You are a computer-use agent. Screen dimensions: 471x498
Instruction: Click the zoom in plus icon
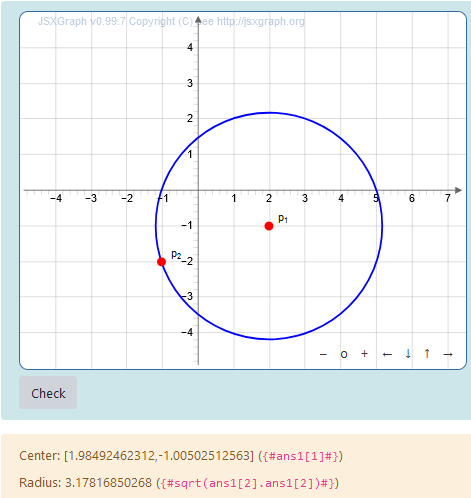(x=364, y=354)
